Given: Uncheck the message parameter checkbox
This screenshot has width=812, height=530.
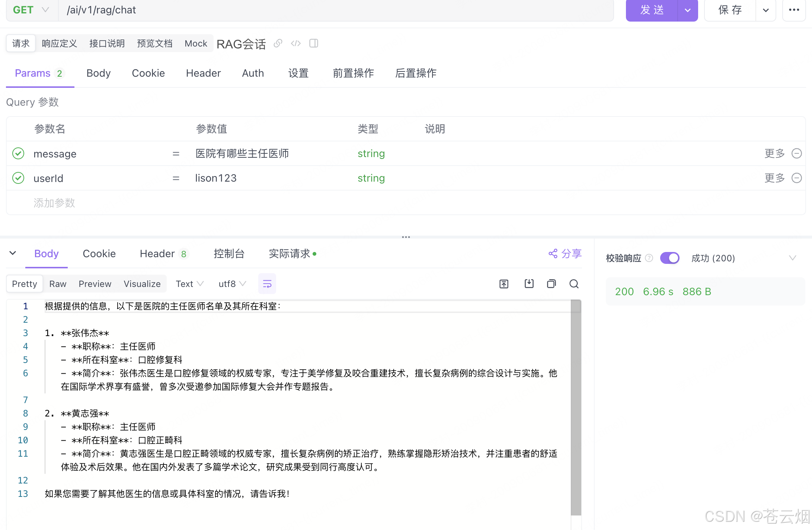Looking at the screenshot, I should (x=18, y=153).
